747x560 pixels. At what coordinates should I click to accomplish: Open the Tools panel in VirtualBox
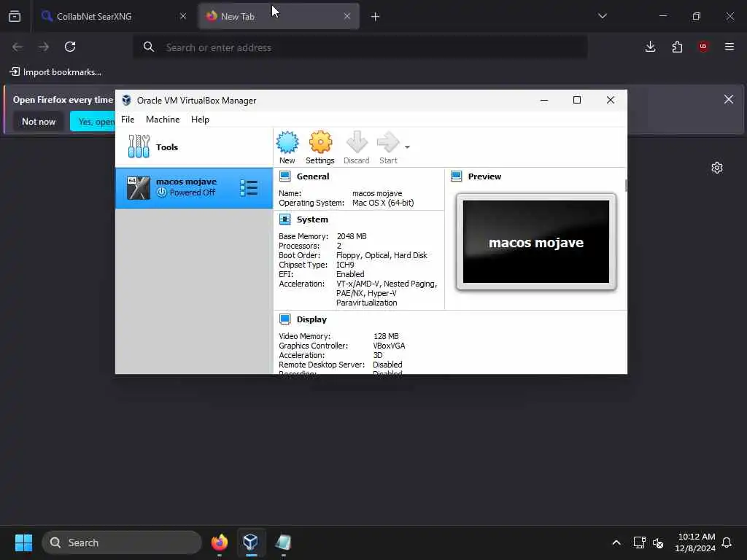tap(194, 147)
